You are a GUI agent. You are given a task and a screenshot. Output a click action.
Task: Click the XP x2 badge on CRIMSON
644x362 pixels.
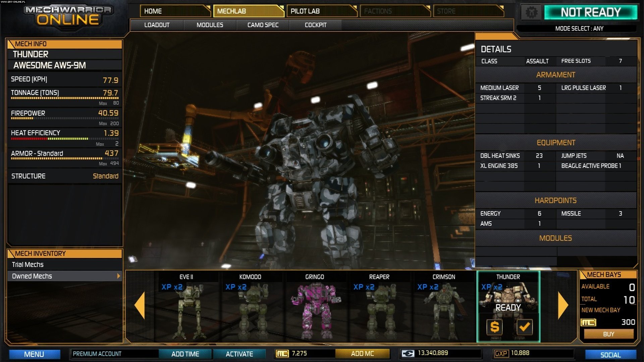tap(428, 287)
